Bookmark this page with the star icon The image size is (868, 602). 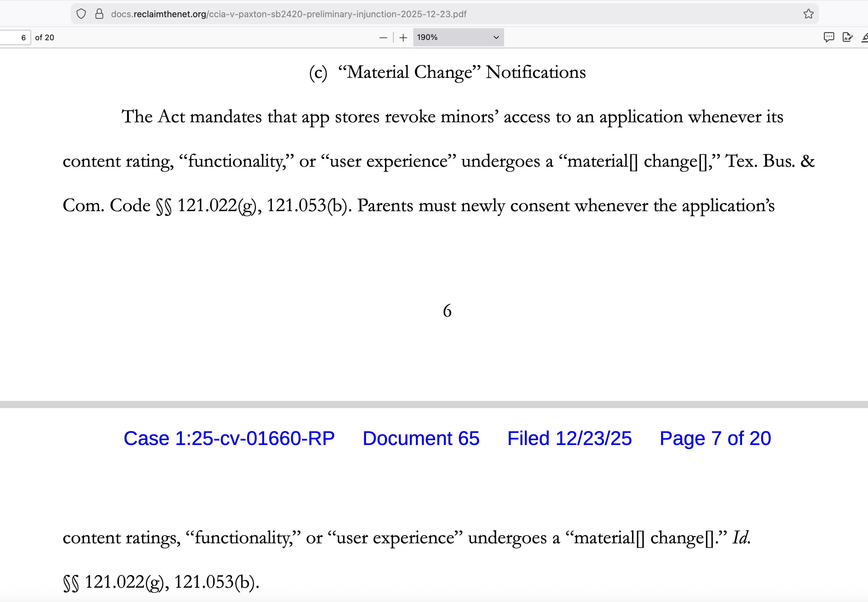tap(808, 14)
